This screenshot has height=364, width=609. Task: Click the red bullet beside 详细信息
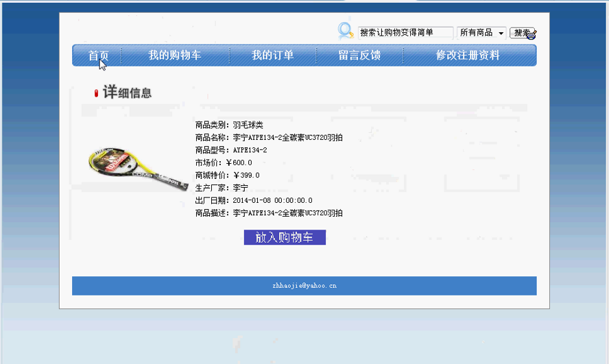tap(96, 93)
